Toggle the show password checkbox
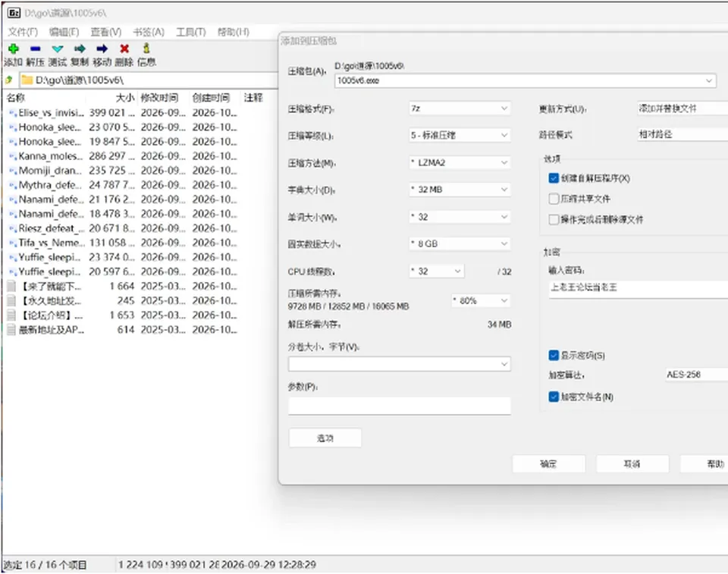The image size is (728, 574). (554, 356)
